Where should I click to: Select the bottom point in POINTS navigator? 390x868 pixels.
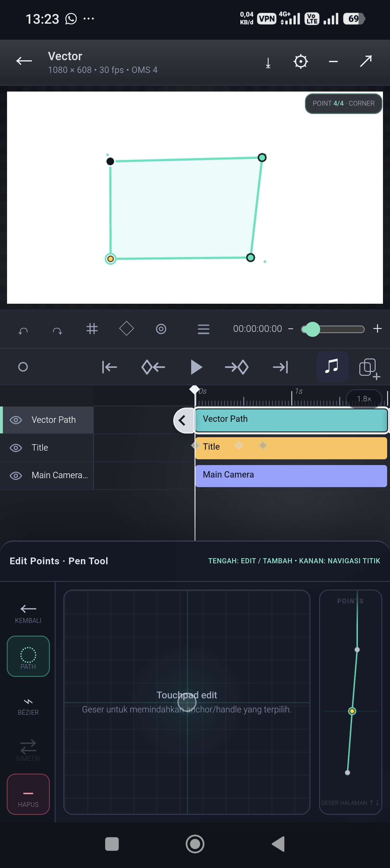[x=347, y=772]
